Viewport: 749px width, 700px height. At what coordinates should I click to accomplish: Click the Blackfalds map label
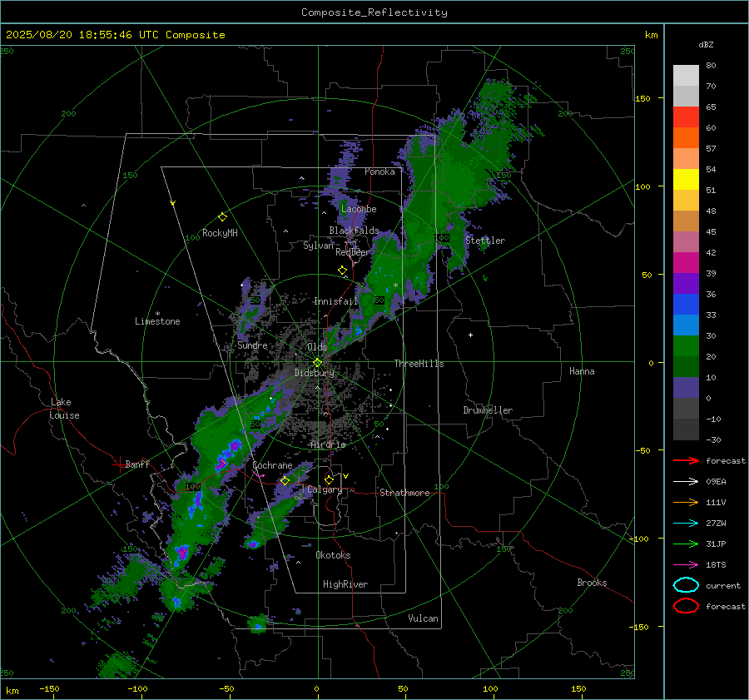(354, 231)
